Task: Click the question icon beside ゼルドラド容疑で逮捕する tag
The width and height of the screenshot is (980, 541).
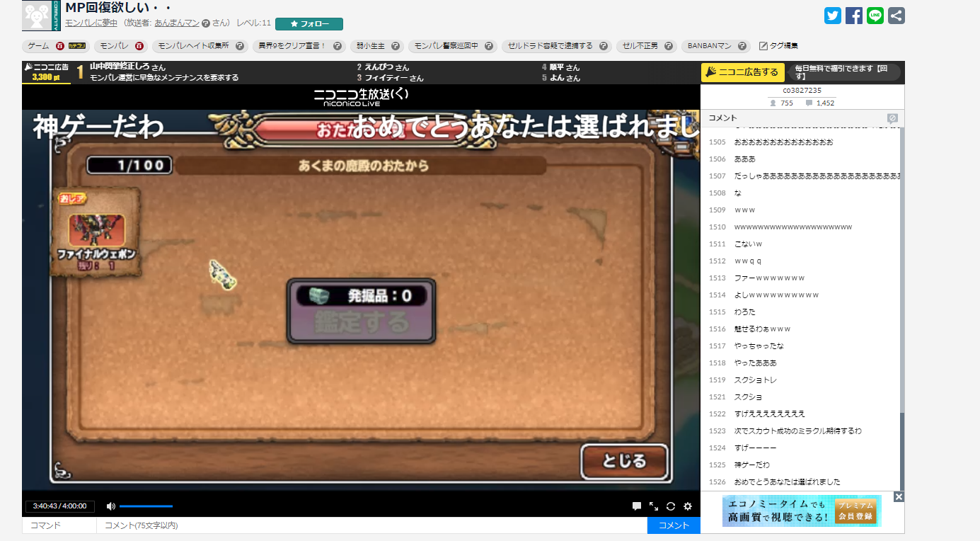Action: click(x=604, y=46)
